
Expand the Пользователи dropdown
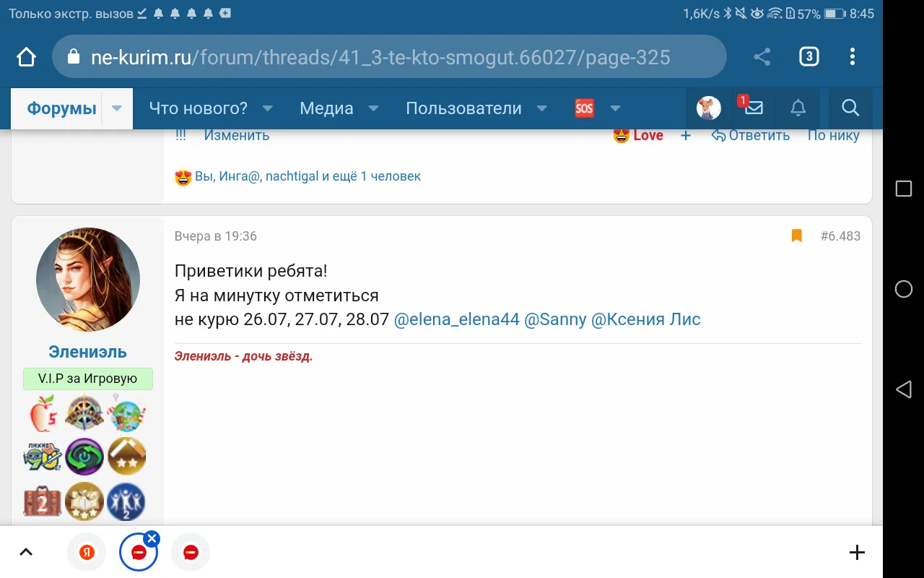point(542,108)
